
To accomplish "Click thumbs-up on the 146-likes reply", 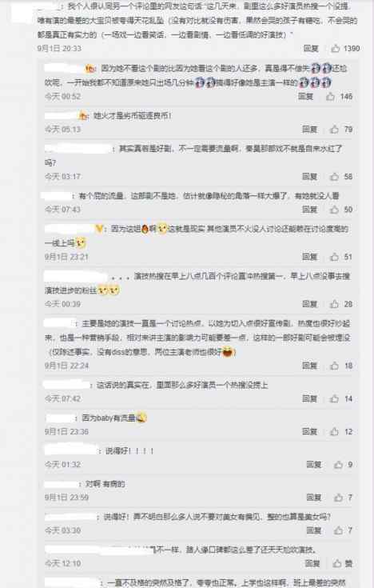I will 330,96.
